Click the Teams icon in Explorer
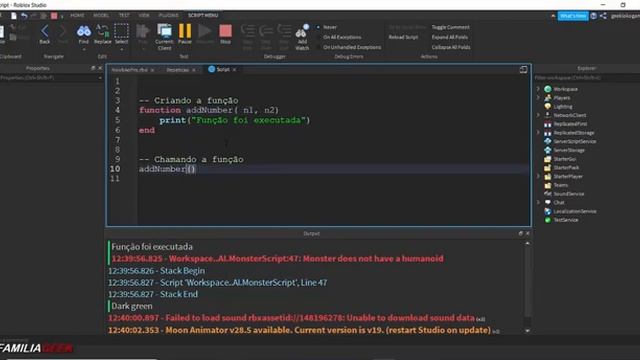This screenshot has width=640, height=360. tap(548, 185)
